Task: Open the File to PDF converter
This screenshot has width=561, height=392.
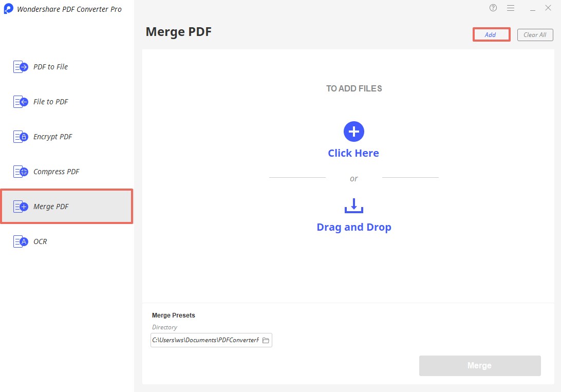Action: pyautogui.click(x=50, y=102)
